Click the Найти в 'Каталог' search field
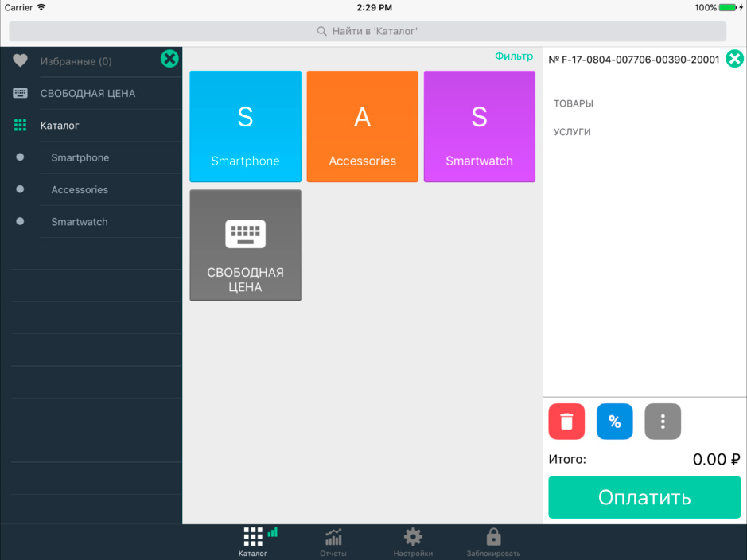Image resolution: width=747 pixels, height=560 pixels. pos(368,31)
